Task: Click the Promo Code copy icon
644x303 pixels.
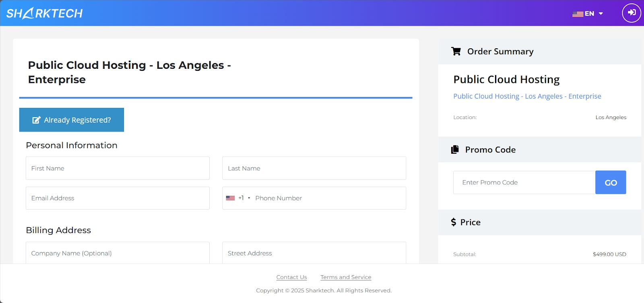Action: click(455, 149)
